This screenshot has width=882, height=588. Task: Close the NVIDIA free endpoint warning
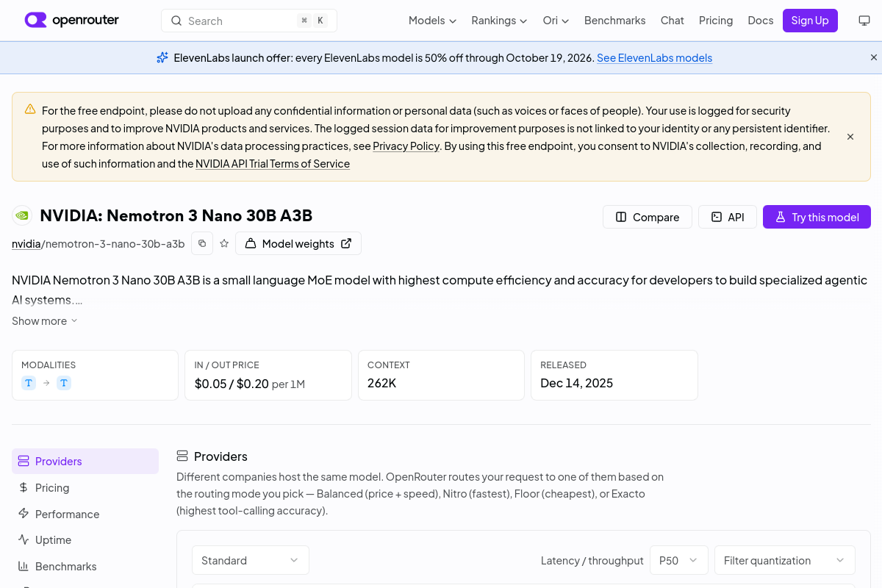tap(850, 137)
